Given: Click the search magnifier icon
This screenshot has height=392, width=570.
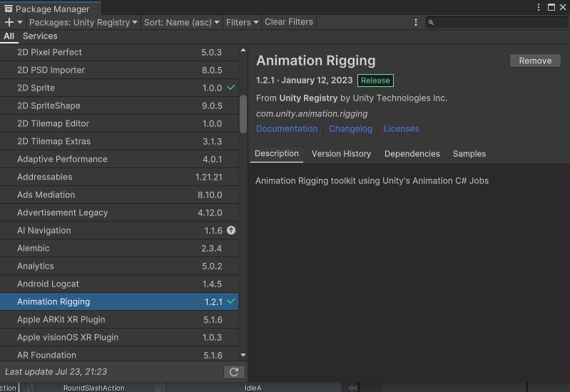Looking at the screenshot, I should click(x=431, y=23).
